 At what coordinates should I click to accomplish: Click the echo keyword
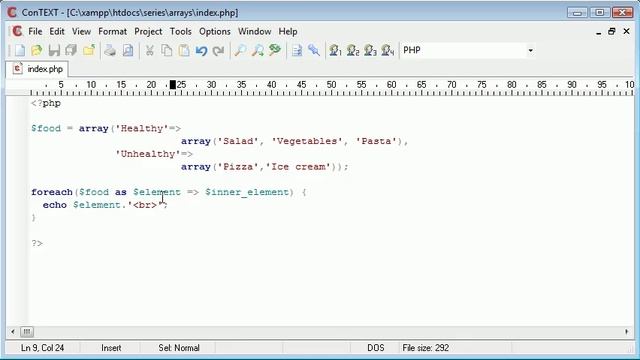(x=55, y=205)
